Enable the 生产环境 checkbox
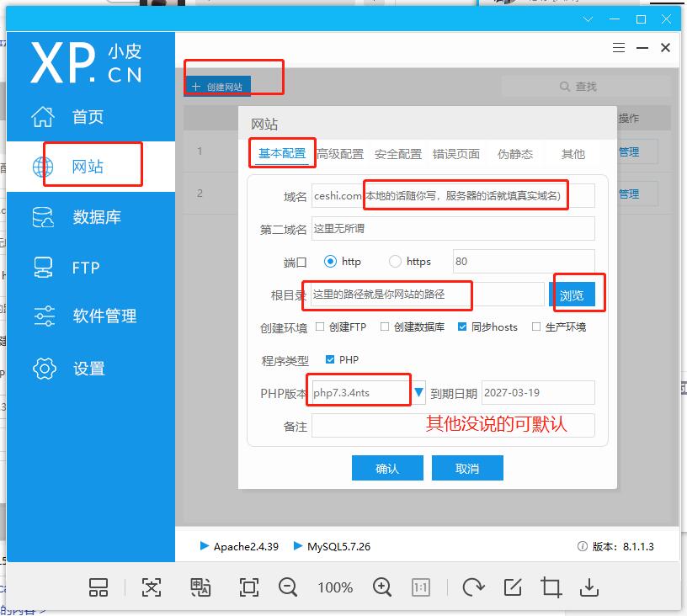This screenshot has width=687, height=616. coord(535,327)
